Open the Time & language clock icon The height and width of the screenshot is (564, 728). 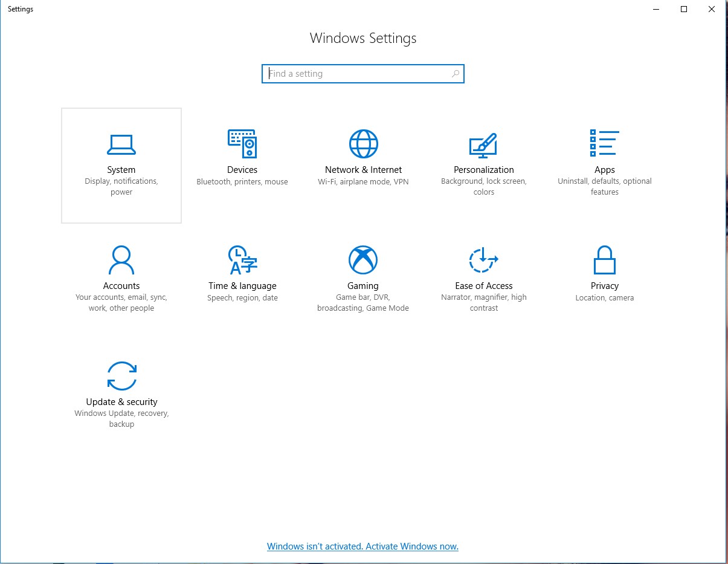(x=242, y=260)
